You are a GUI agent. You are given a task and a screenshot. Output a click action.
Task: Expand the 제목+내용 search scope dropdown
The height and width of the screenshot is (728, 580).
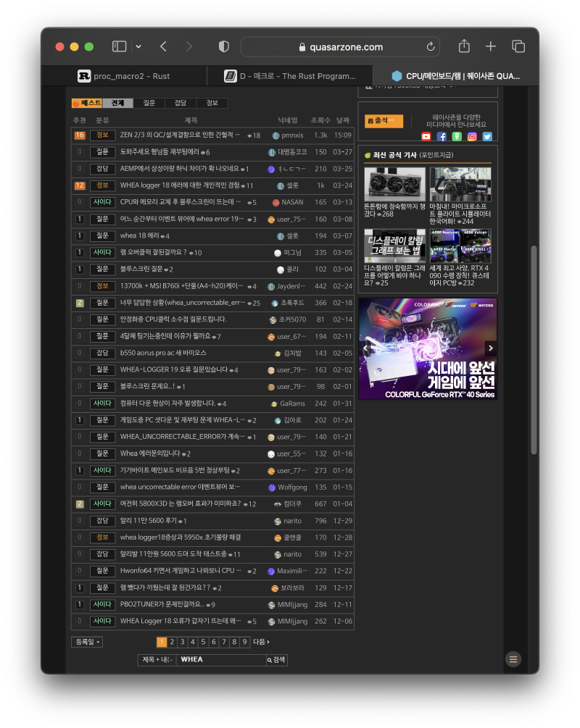click(157, 660)
